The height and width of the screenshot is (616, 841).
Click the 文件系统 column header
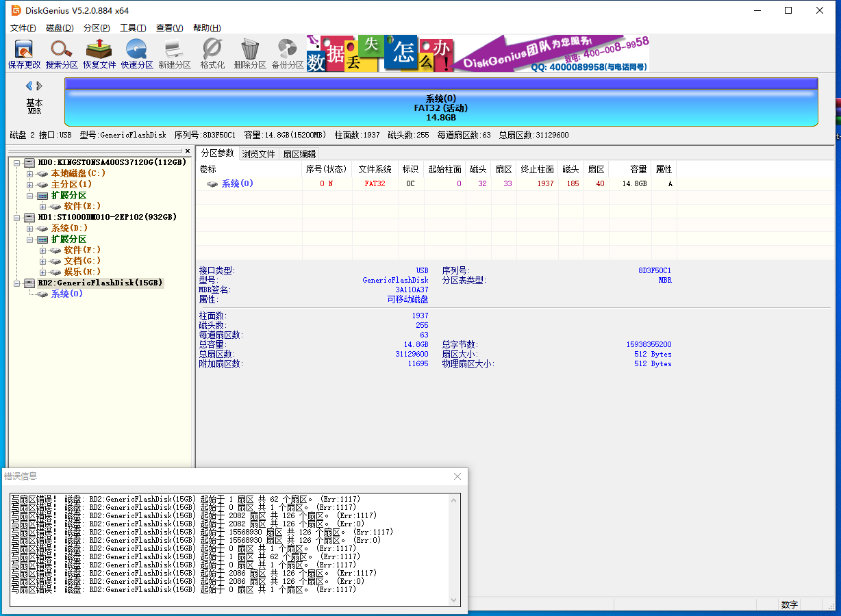pos(375,169)
